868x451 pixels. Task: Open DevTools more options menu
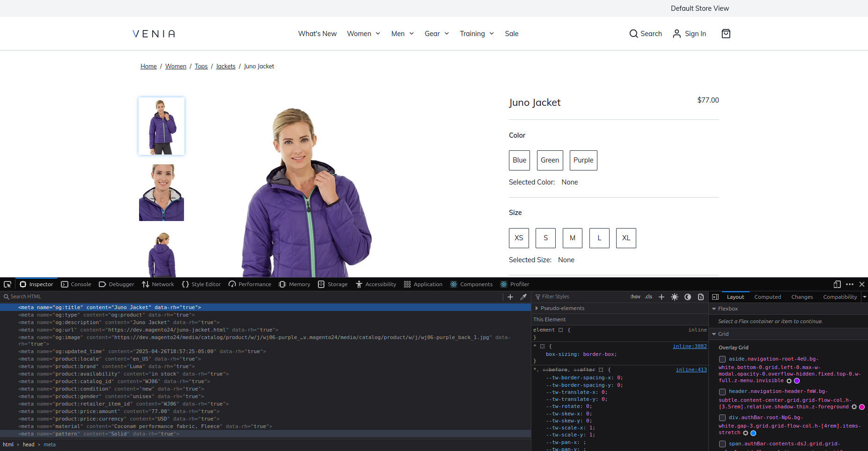click(850, 284)
